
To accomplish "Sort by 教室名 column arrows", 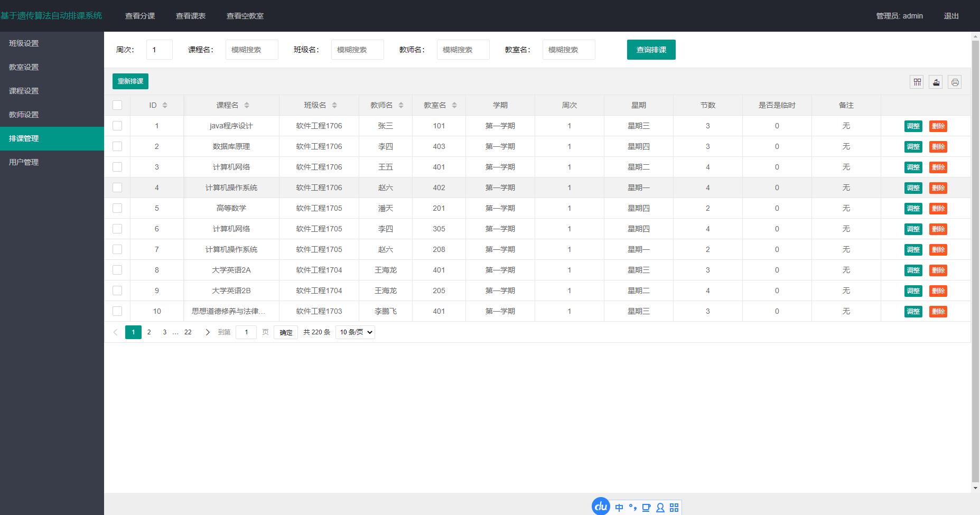I will [454, 105].
